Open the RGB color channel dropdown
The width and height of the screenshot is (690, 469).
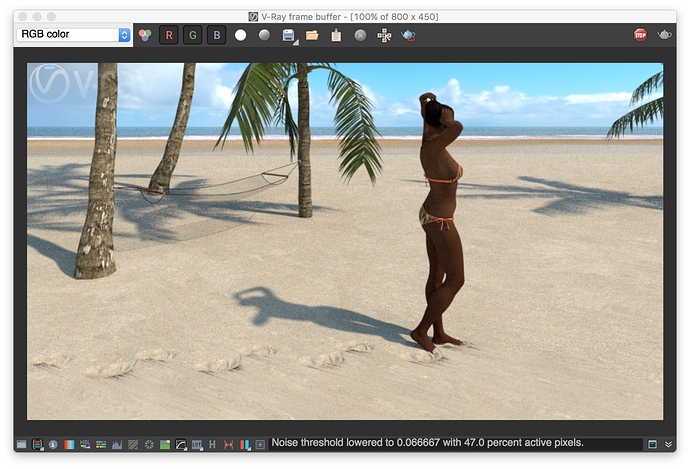click(x=73, y=35)
